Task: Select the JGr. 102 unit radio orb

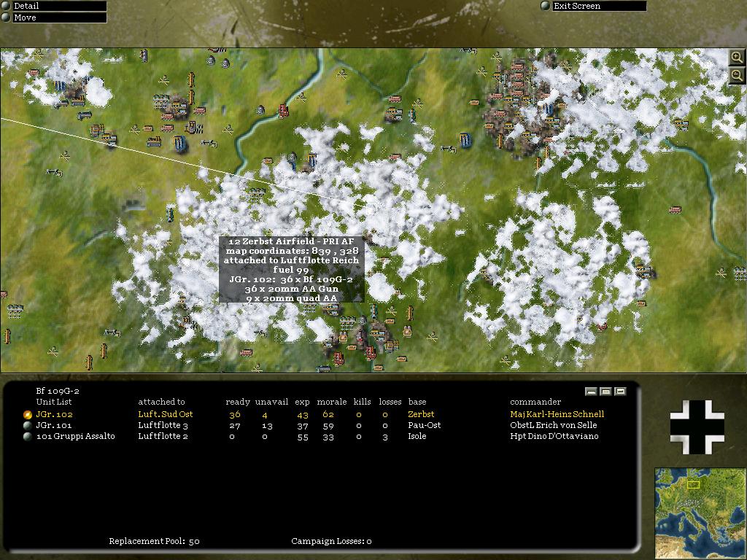Action: 28,415
